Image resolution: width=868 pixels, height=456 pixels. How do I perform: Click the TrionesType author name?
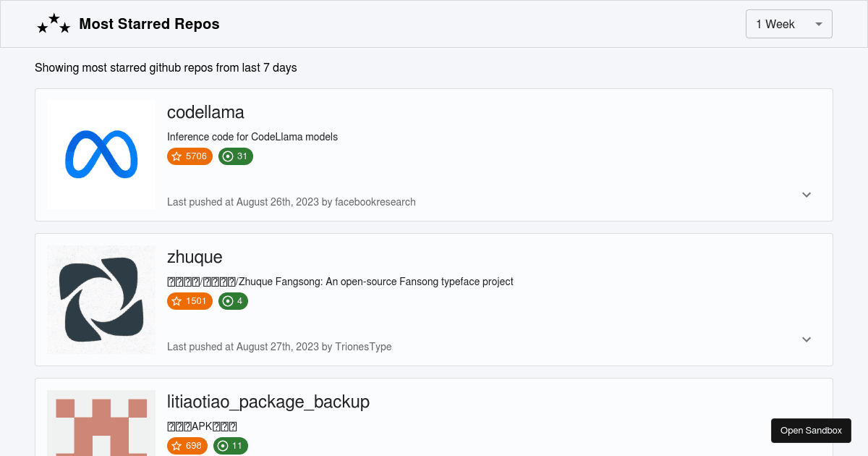click(362, 347)
